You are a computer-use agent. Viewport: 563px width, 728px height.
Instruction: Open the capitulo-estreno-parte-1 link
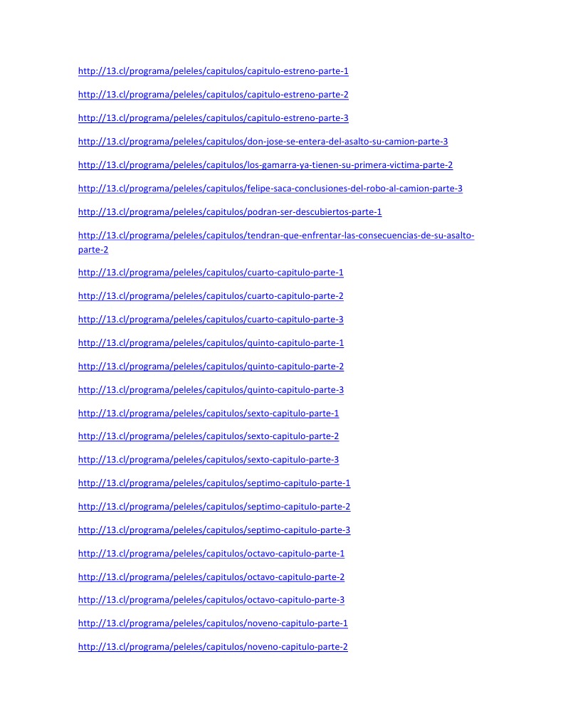(214, 71)
